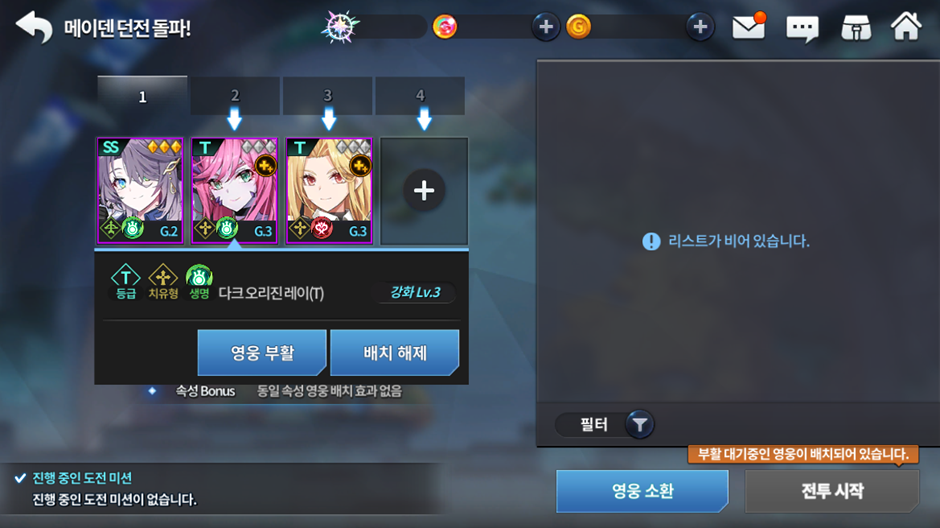
Task: Open the shop storefront icon
Action: coord(856,28)
